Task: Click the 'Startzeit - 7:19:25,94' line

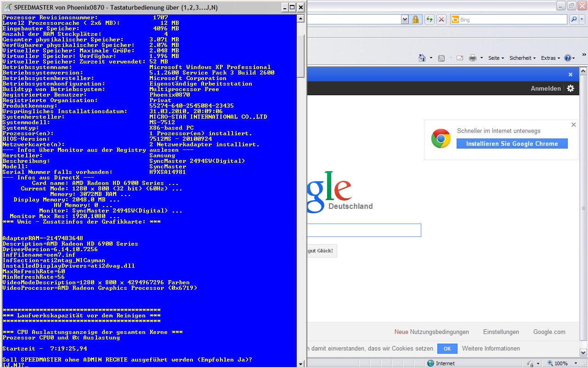Action: click(x=45, y=349)
